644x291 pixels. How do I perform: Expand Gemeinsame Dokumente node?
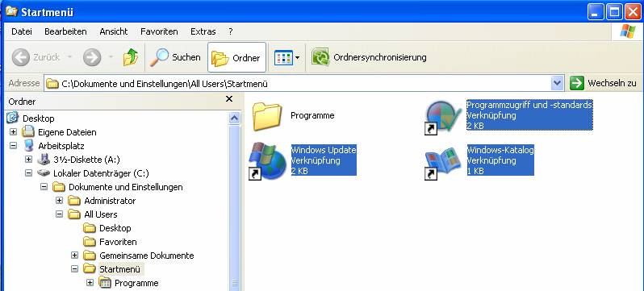pos(74,256)
